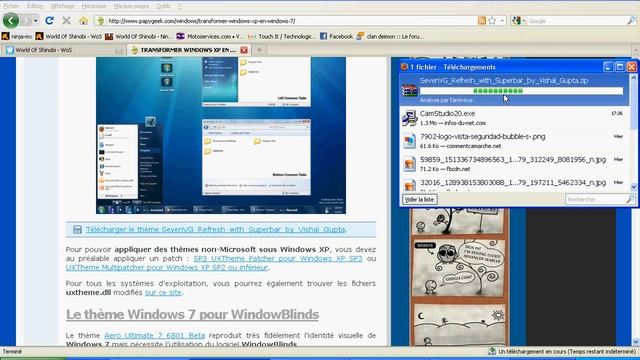The height and width of the screenshot is (360, 640).
Task: Click the icon of 59859_151336734896563 jpg
Action: coord(409,164)
